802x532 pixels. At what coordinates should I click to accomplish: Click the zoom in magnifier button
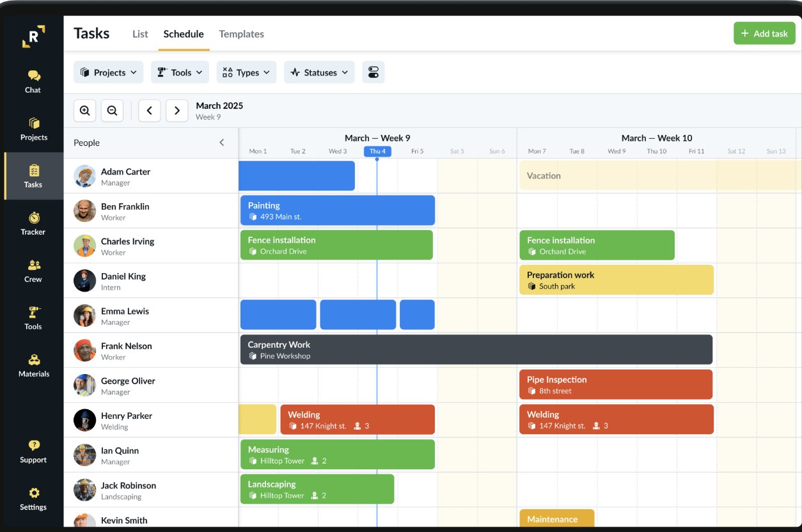pos(85,111)
